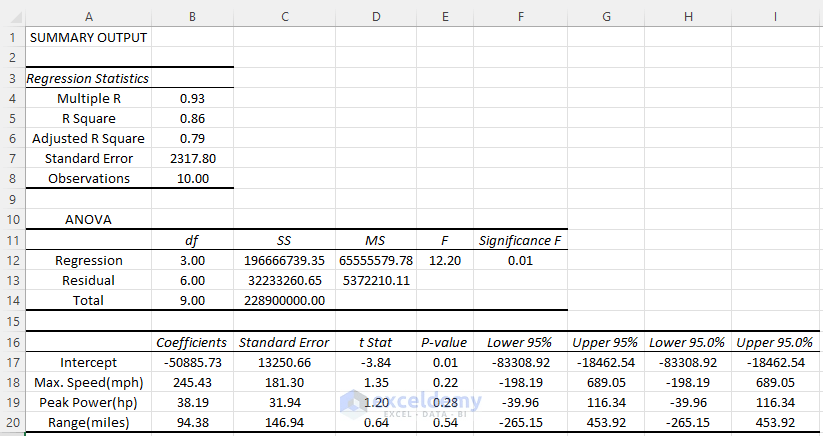Select Residual SS value 32233260.65

pos(284,280)
